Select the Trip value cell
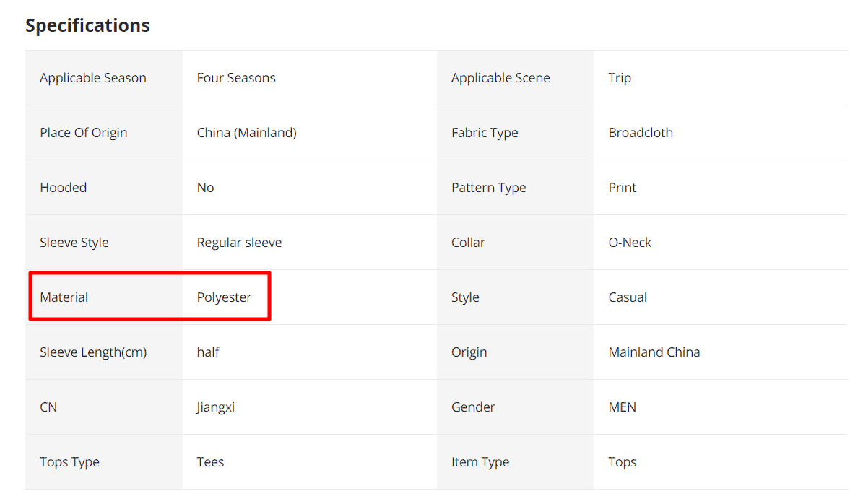Image resolution: width=863 pixels, height=504 pixels. (x=620, y=78)
